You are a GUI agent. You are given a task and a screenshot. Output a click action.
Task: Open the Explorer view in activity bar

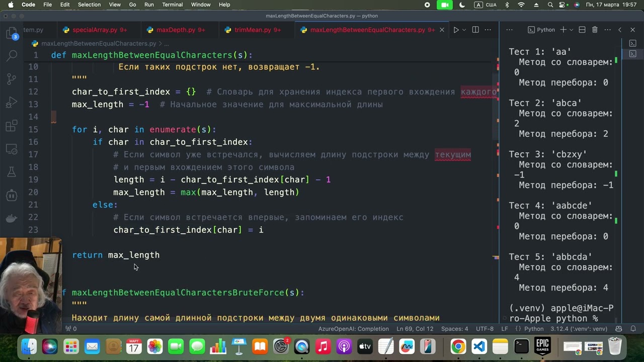click(12, 33)
